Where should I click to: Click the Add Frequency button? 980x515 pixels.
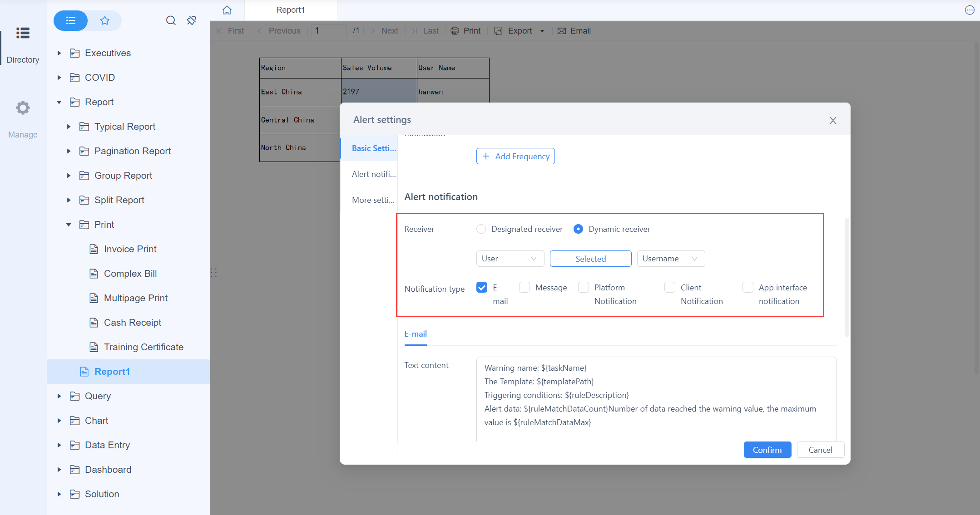pos(515,157)
